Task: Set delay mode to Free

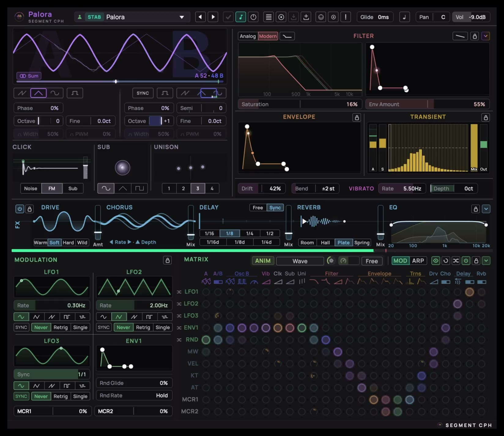Action: [x=258, y=208]
